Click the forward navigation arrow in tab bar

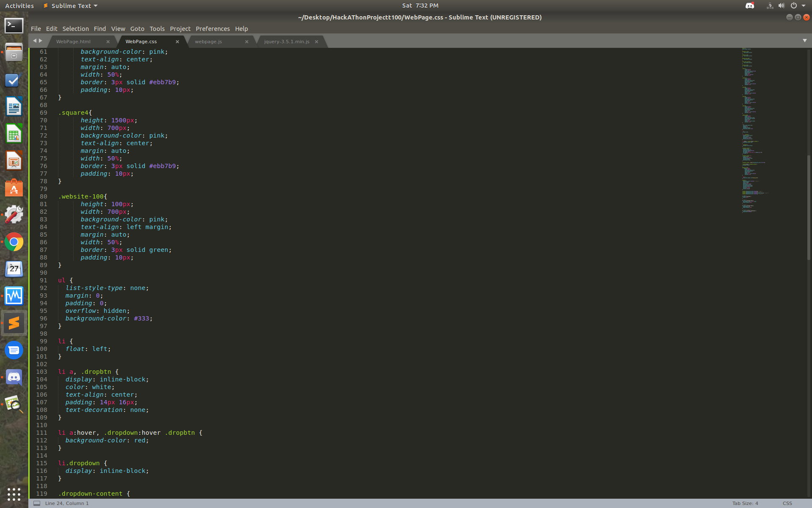point(41,41)
